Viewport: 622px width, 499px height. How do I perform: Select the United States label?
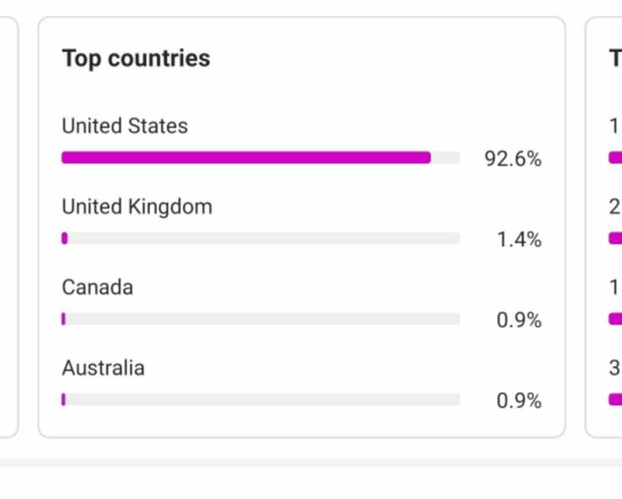(x=125, y=126)
